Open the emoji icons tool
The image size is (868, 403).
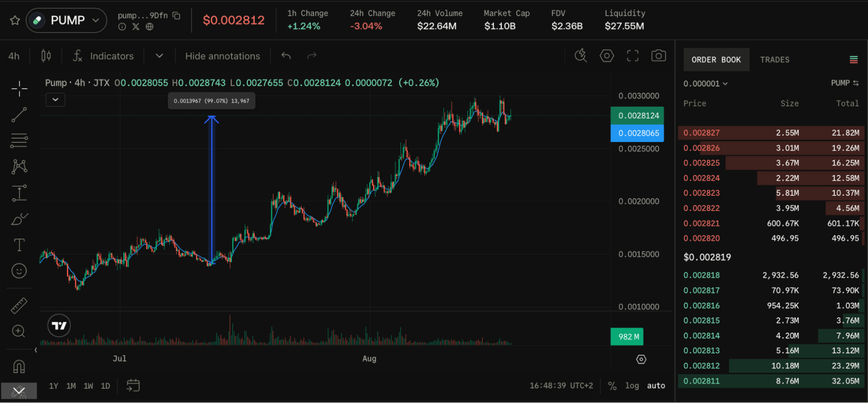19,271
